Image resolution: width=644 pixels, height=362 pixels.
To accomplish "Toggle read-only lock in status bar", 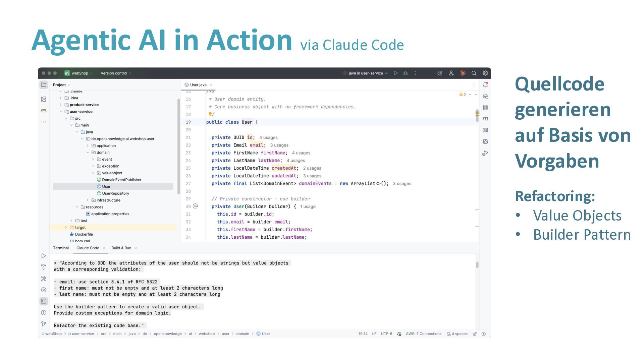I will 475,334.
